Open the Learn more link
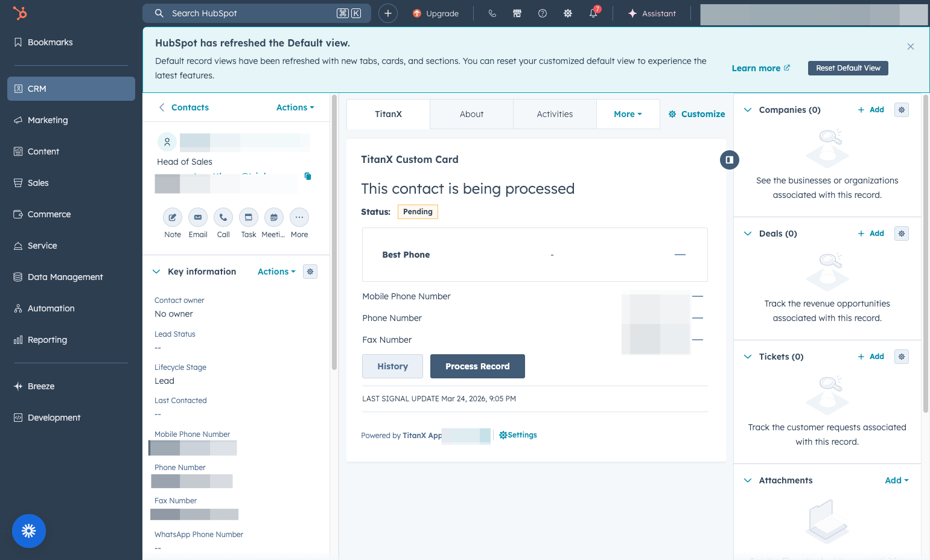The width and height of the screenshot is (930, 560). [x=760, y=68]
